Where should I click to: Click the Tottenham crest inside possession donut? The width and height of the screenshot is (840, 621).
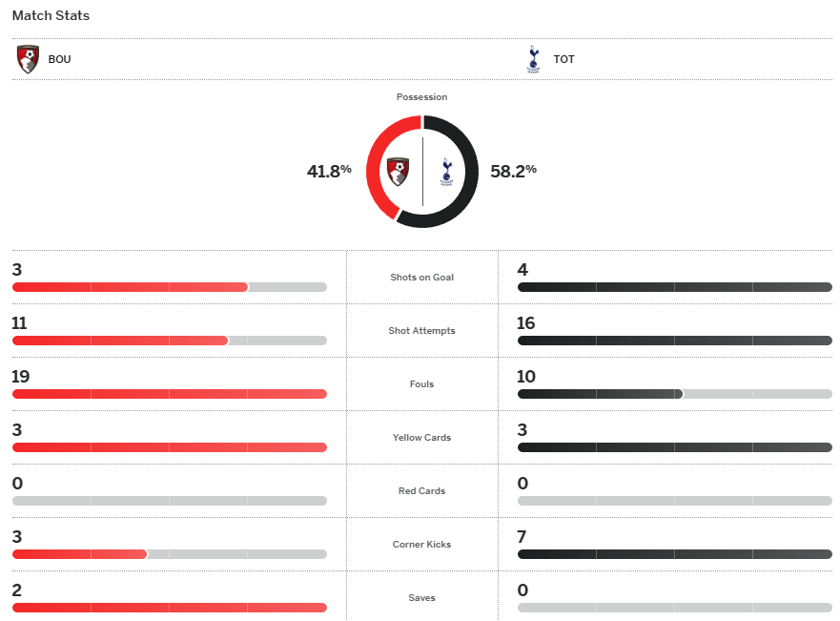[x=445, y=172]
